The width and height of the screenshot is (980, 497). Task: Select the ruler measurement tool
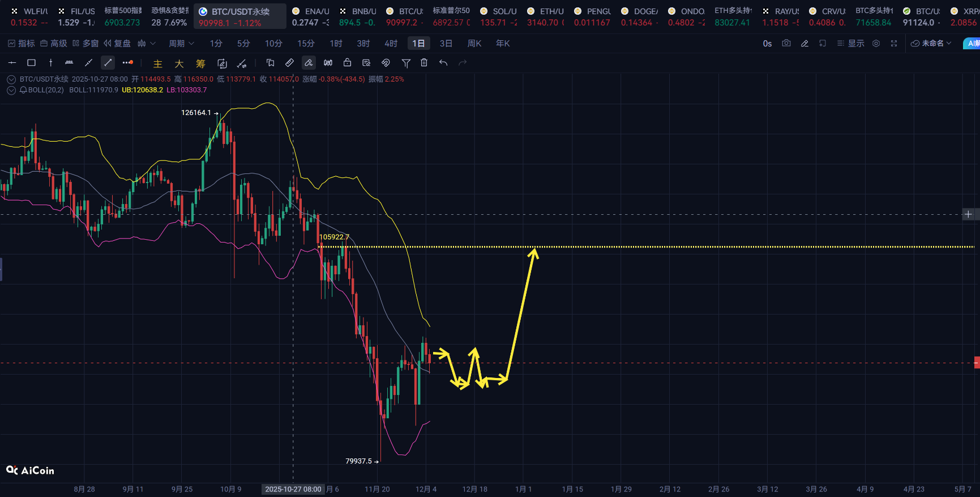coord(289,63)
